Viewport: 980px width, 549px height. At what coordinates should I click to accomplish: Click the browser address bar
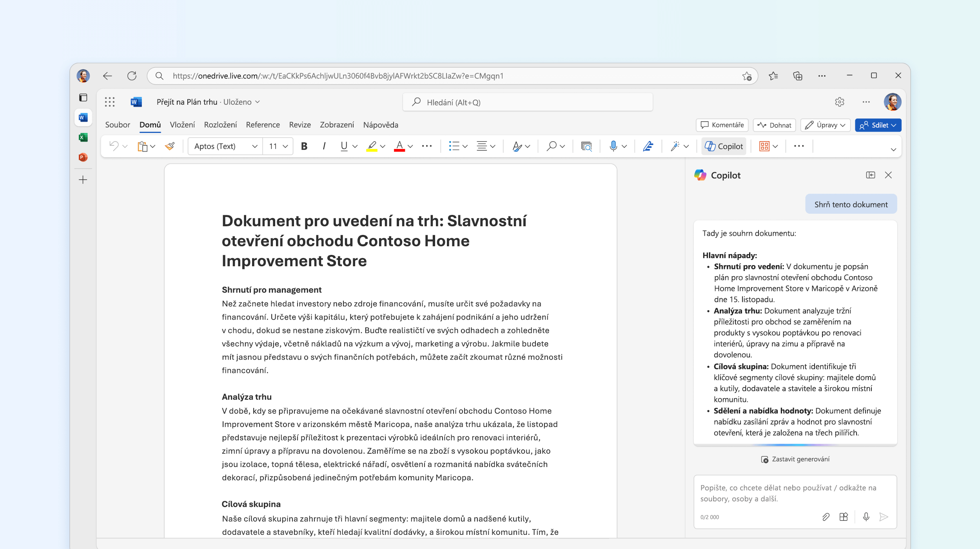[x=453, y=76]
